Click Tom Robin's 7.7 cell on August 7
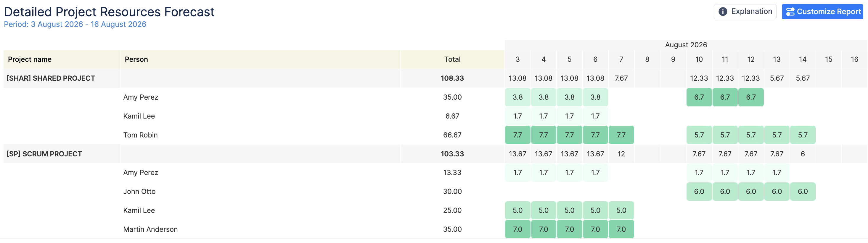This screenshot has height=243, width=868. [621, 135]
